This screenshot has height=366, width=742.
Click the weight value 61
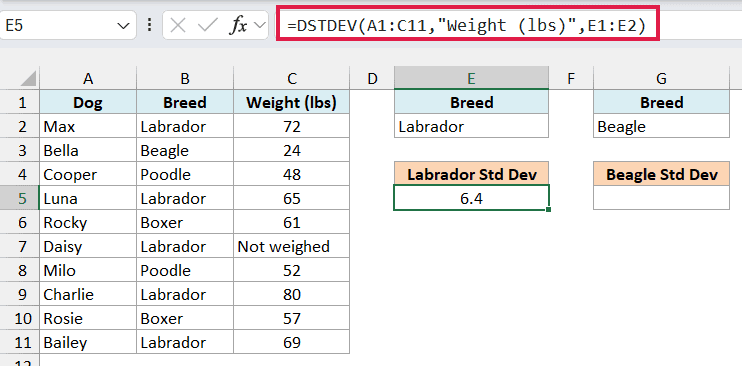pyautogui.click(x=292, y=222)
